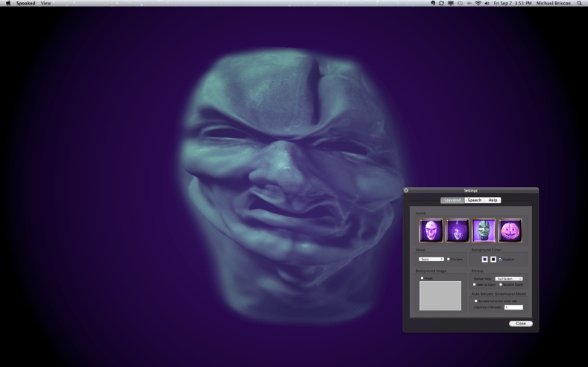This screenshot has height=367, width=588.
Task: Switch to the Speech tab
Action: (474, 200)
